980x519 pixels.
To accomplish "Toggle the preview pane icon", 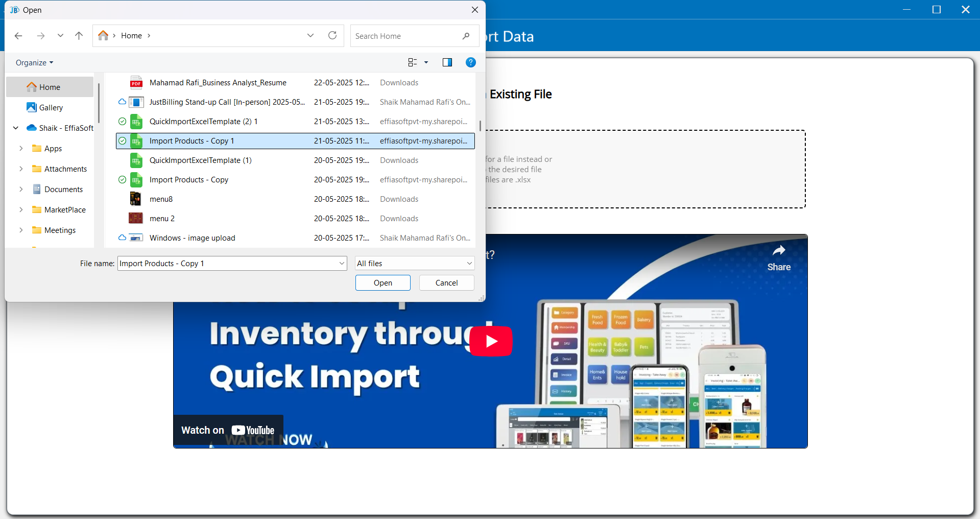I will 447,62.
